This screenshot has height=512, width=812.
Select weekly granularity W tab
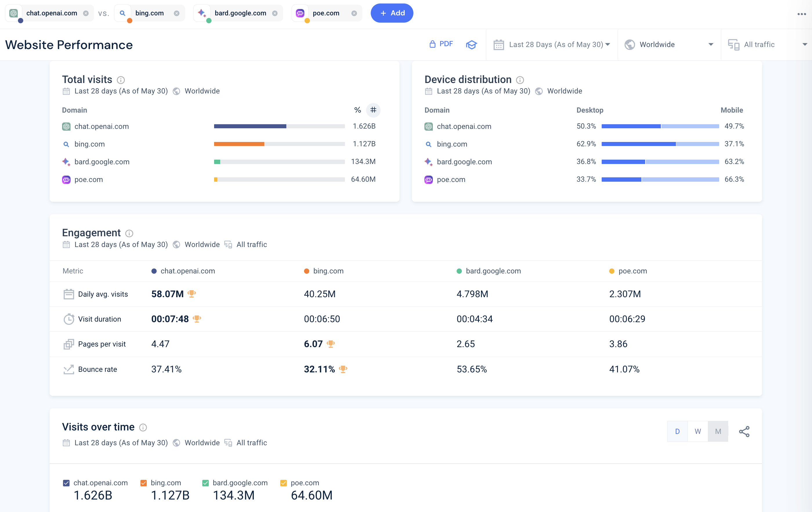[698, 431]
